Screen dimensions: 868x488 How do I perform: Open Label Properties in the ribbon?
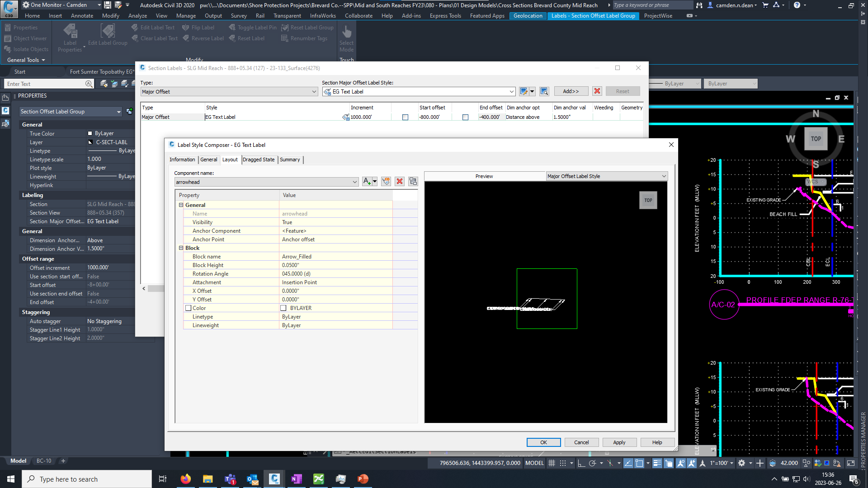[70, 38]
